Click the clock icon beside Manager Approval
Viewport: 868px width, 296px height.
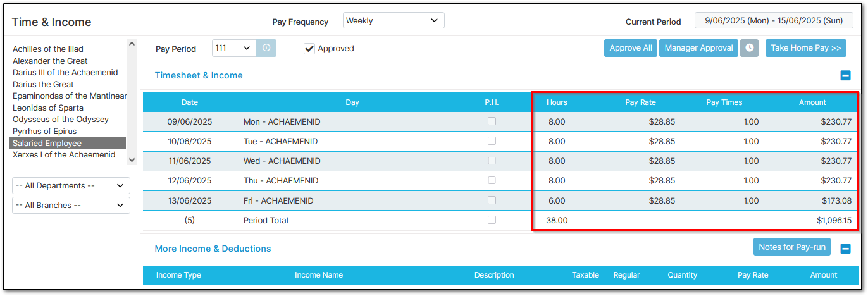(749, 48)
